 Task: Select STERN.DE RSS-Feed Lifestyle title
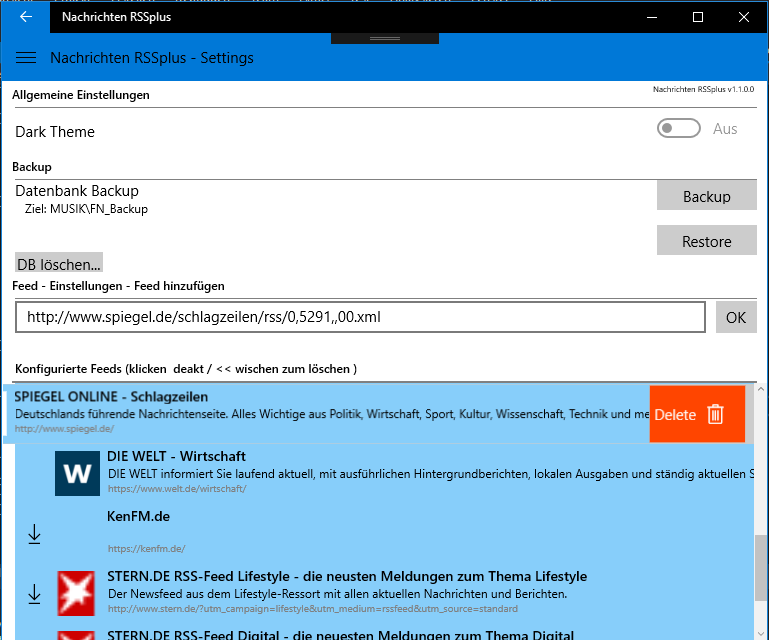coord(347,576)
